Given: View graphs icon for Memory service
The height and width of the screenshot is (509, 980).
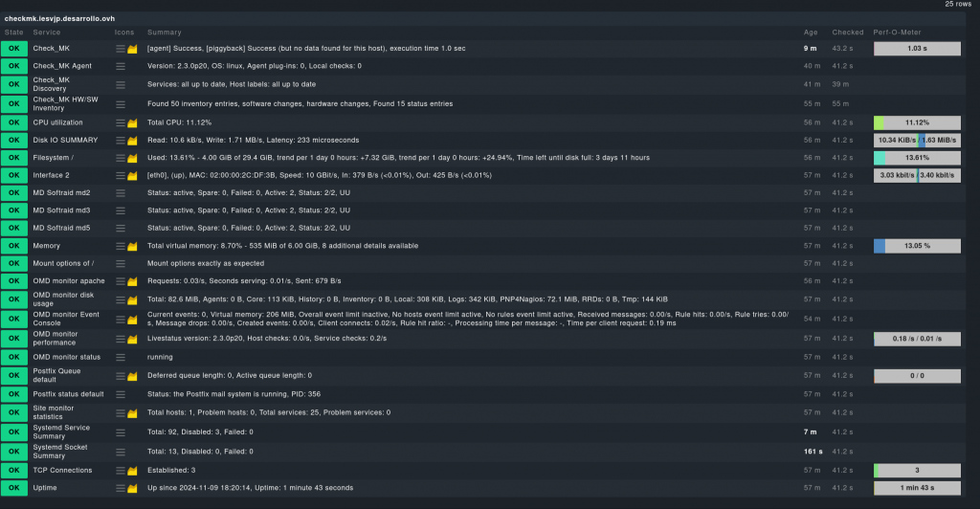Looking at the screenshot, I should (x=133, y=246).
